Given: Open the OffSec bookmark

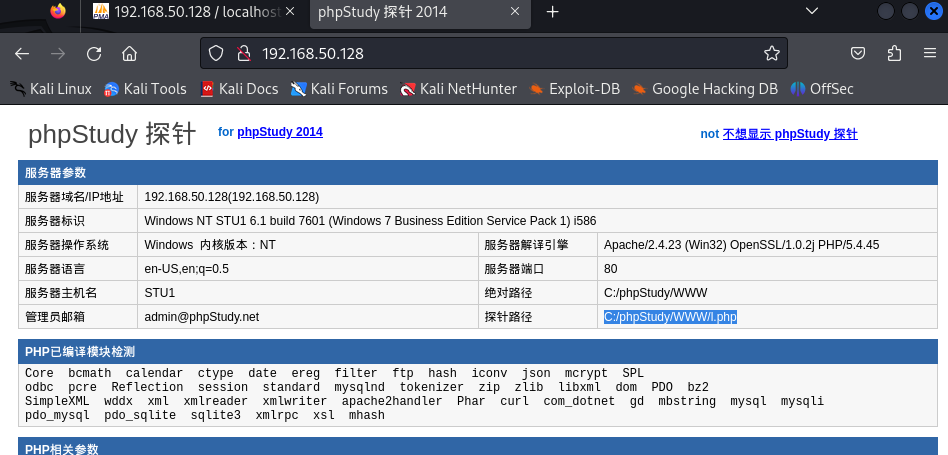Looking at the screenshot, I should coord(822,89).
